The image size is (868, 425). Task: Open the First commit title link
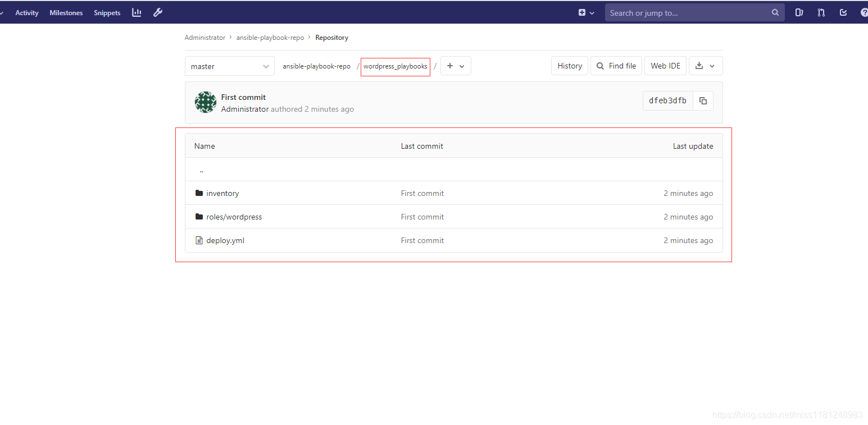tap(243, 97)
